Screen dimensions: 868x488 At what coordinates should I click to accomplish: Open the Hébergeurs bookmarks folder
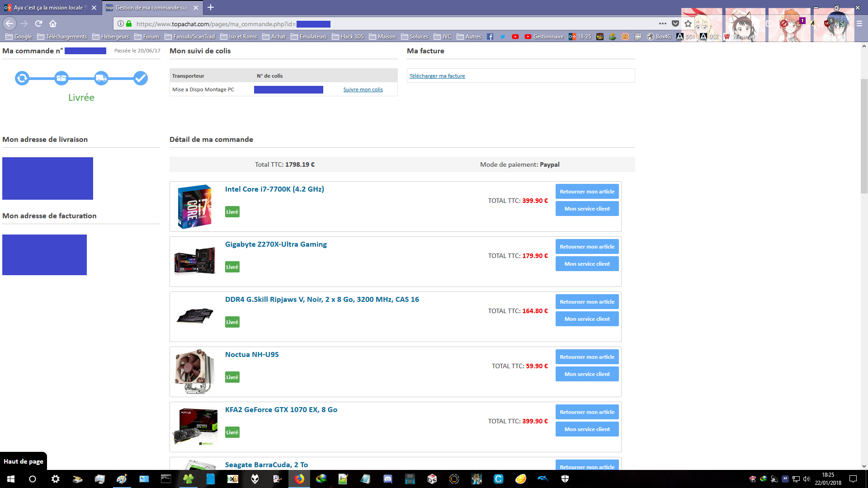tap(110, 37)
